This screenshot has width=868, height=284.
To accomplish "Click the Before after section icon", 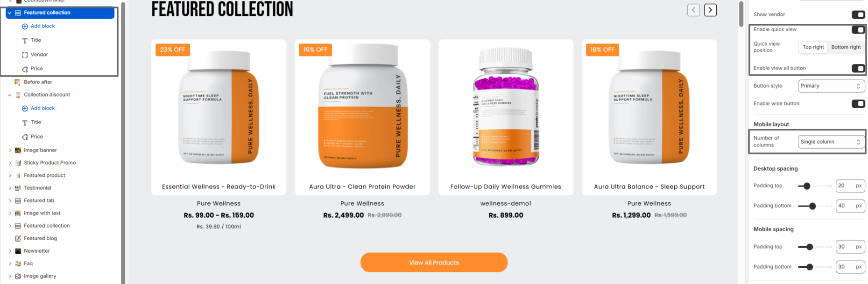I will 18,82.
